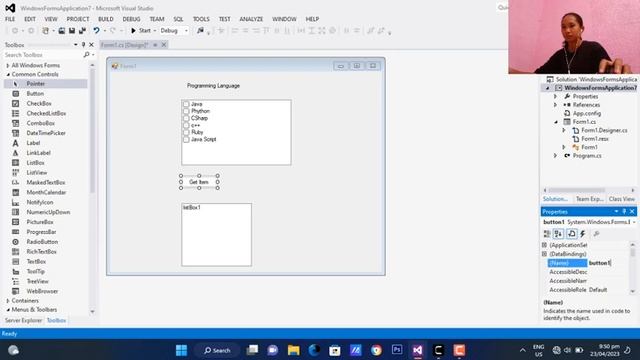Select the Pointer tool in Toolbox
The image size is (640, 360).
[36, 84]
